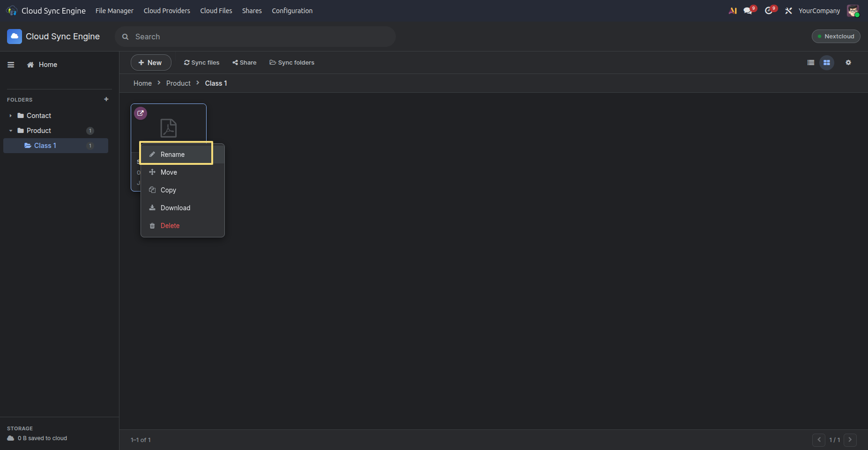Open the AI assistant icon in top bar
868x450 pixels.
[x=733, y=10]
